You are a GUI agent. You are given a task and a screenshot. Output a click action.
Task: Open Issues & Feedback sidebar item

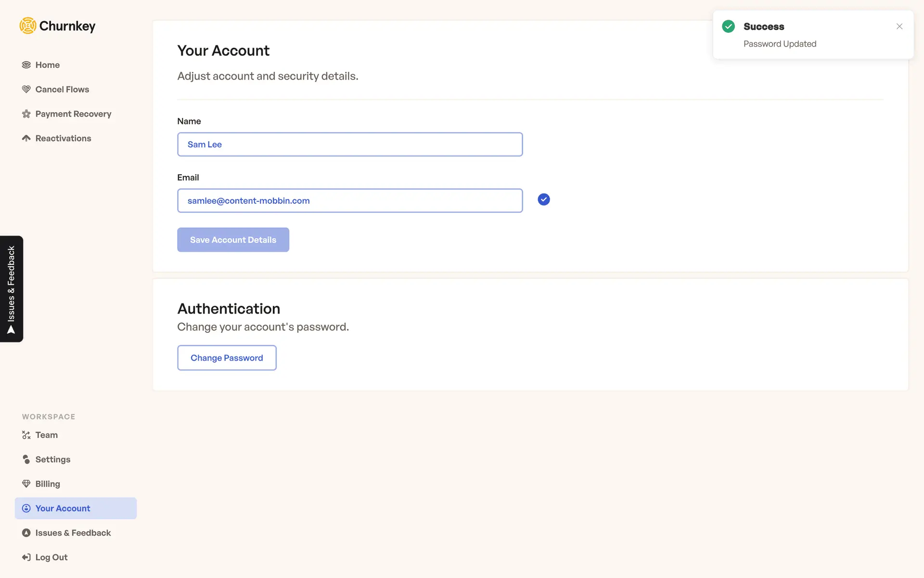[73, 533]
